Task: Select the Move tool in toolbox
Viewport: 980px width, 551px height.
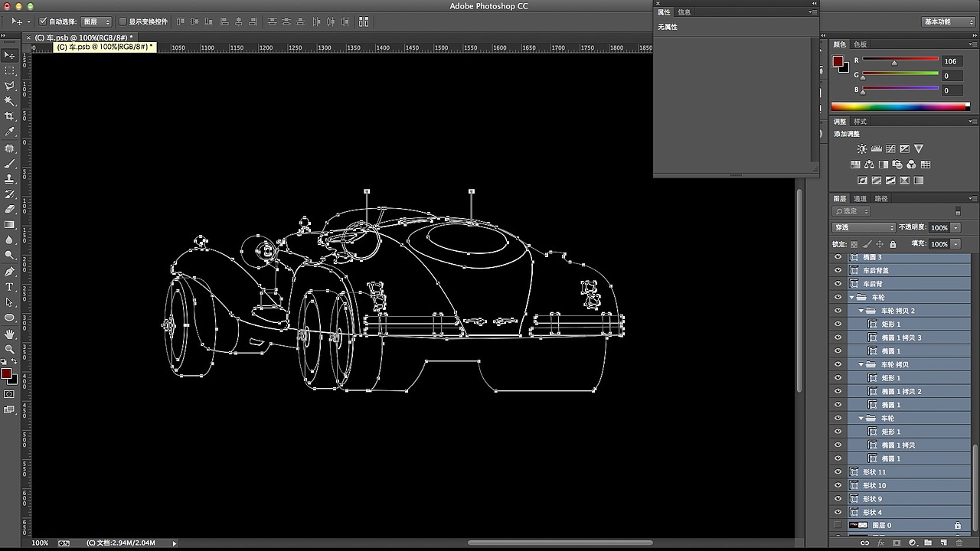Action: 10,55
